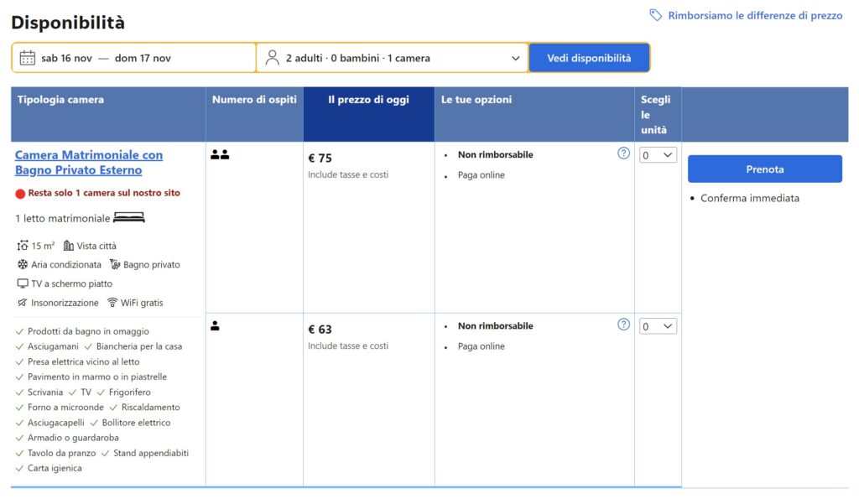Open the guests and rooms dropdown
The height and width of the screenshot is (504, 859).
click(x=392, y=58)
